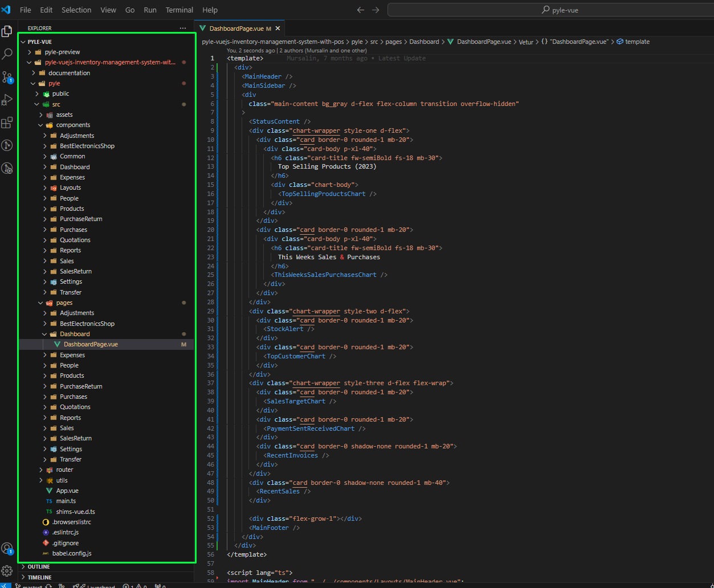Expand the assets folder

coord(41,115)
